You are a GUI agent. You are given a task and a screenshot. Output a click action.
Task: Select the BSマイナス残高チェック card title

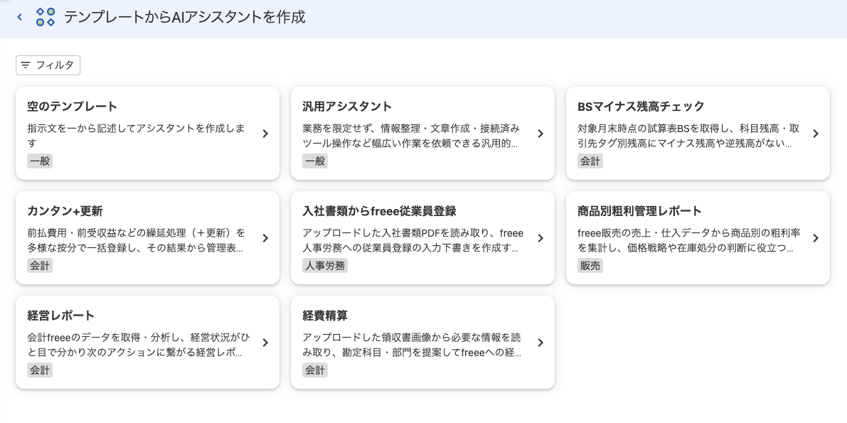tap(641, 106)
